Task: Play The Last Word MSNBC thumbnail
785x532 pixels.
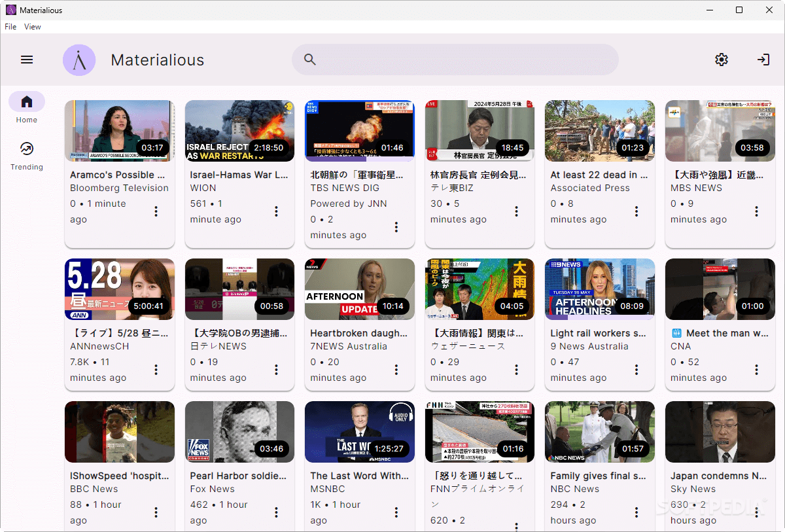Action: (360, 432)
